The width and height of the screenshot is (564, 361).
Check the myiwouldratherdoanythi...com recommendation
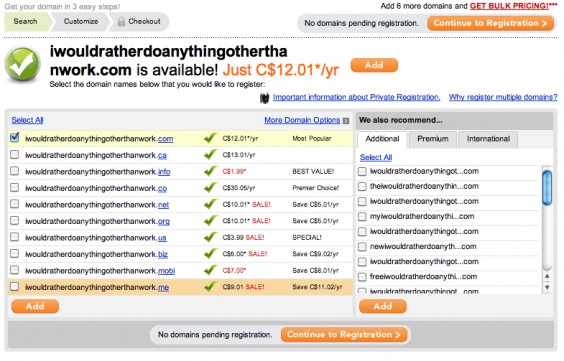click(362, 217)
